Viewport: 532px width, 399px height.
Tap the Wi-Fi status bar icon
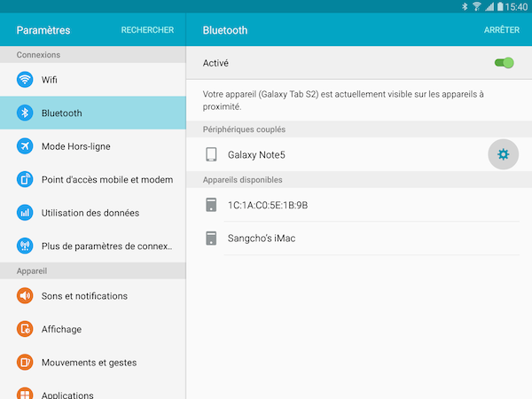(477, 6)
